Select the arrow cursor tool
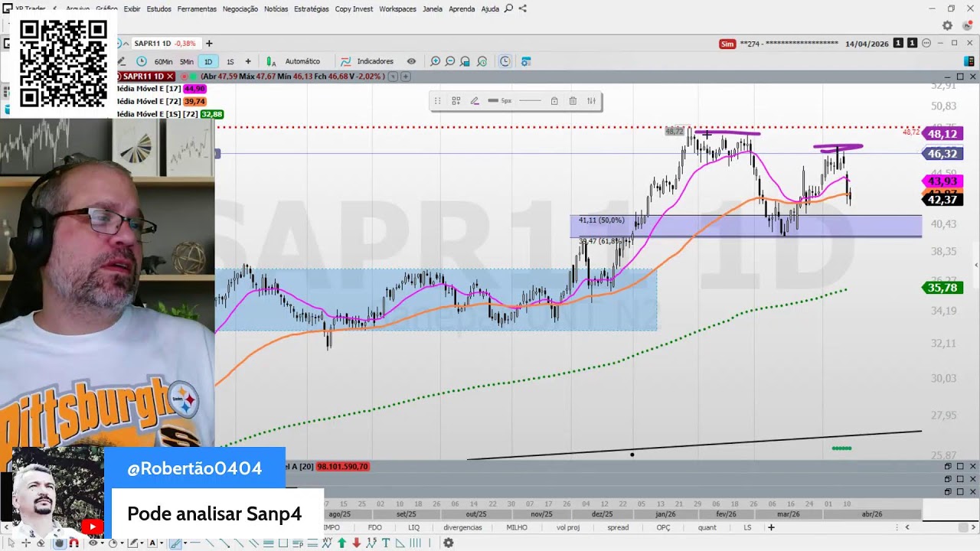980x551 pixels. pos(11,543)
